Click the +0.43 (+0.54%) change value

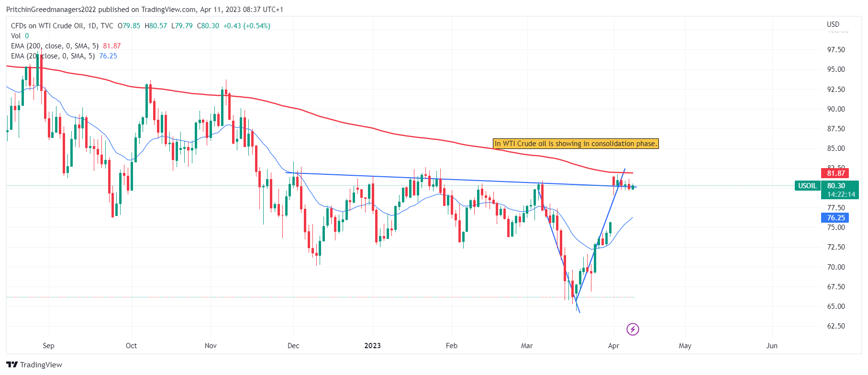pyautogui.click(x=246, y=26)
